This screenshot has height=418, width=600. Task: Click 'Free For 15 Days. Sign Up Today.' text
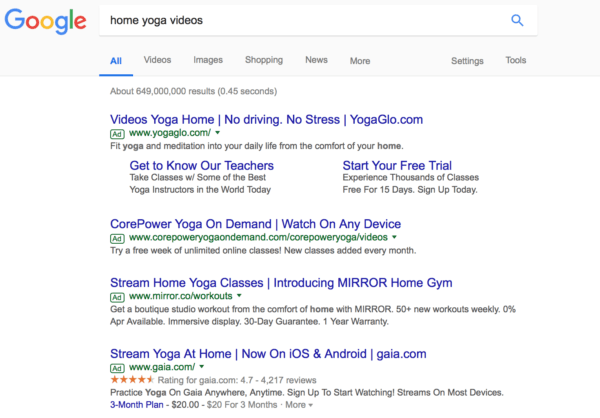coord(410,189)
